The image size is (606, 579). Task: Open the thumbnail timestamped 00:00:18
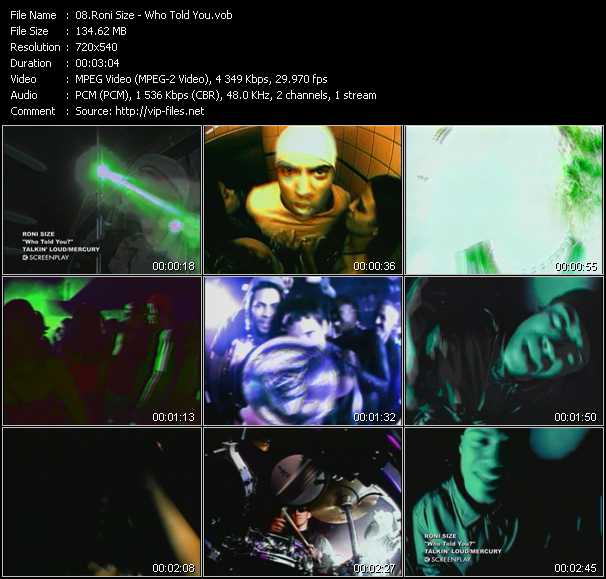tap(102, 200)
